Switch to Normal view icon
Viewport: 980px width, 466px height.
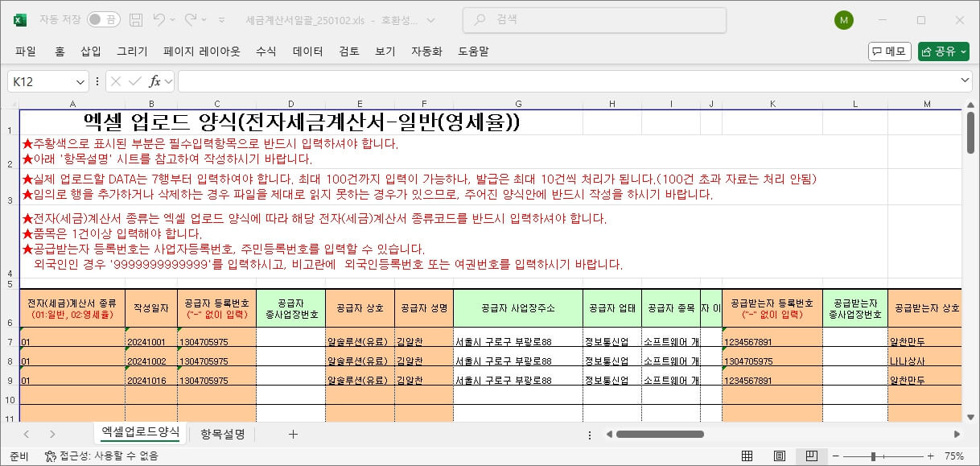(x=747, y=456)
